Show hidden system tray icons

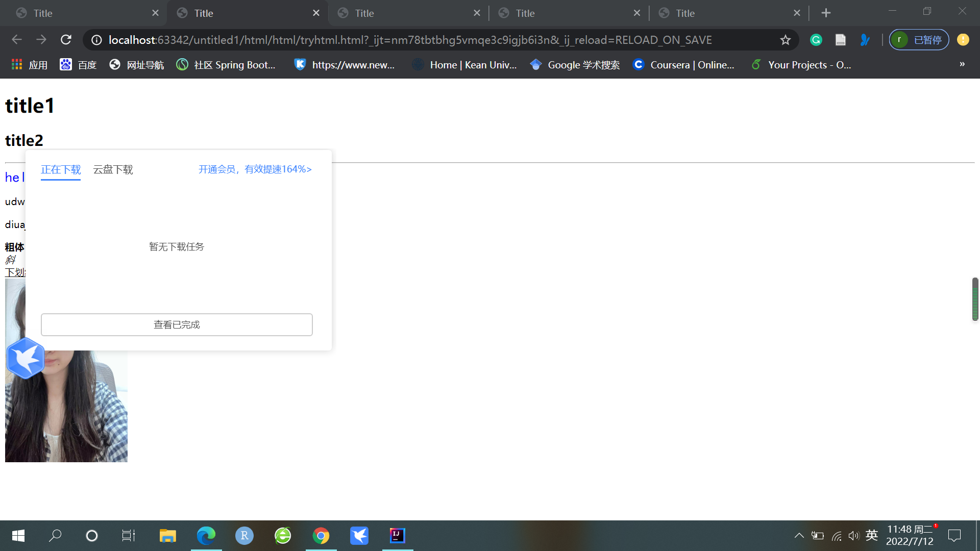click(x=799, y=536)
